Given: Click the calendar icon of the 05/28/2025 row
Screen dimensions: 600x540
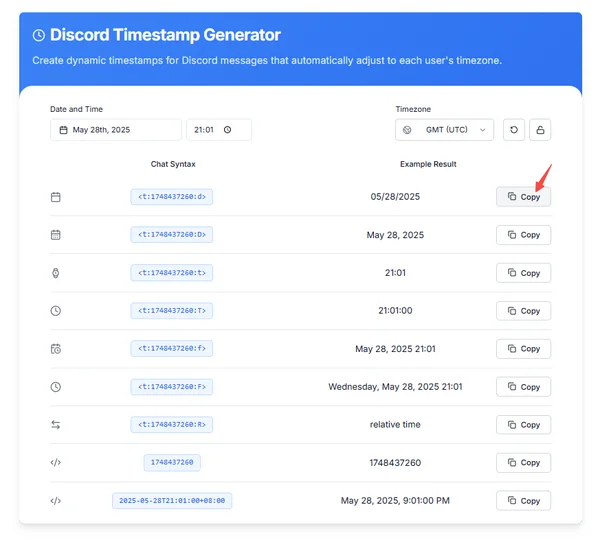Looking at the screenshot, I should [x=55, y=197].
